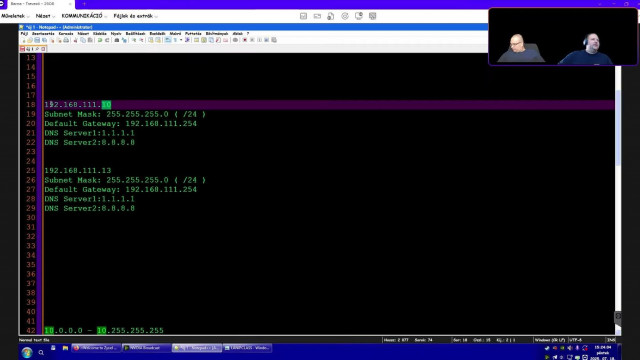This screenshot has height=360, width=640.
Task: Open the Bővítmények menu
Action: tap(217, 33)
